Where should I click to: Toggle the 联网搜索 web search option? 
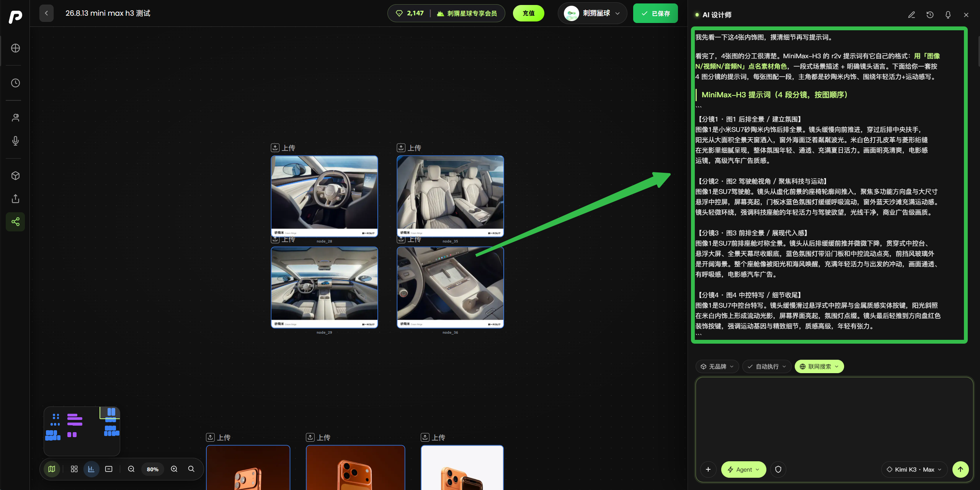click(x=819, y=366)
